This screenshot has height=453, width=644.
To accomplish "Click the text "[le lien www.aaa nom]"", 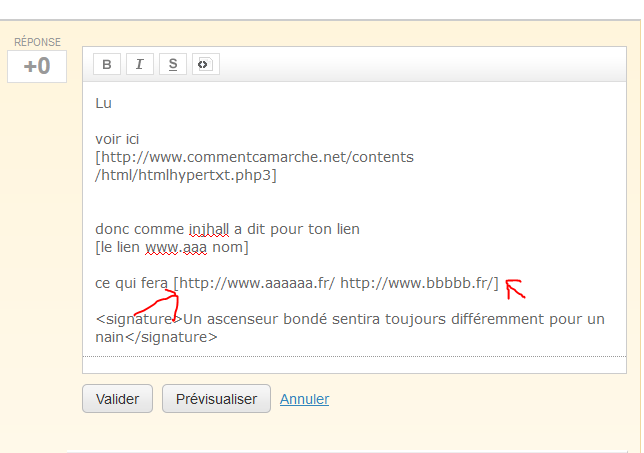I will [172, 247].
